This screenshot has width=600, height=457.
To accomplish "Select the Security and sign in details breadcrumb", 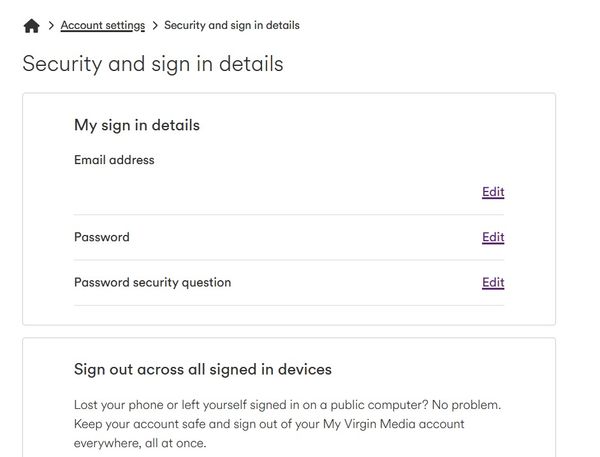I will click(232, 25).
